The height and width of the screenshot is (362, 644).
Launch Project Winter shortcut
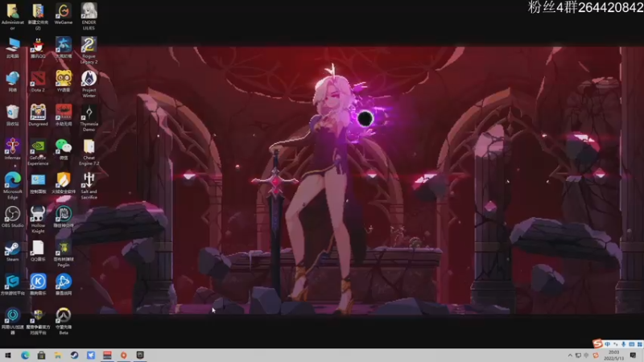(89, 84)
